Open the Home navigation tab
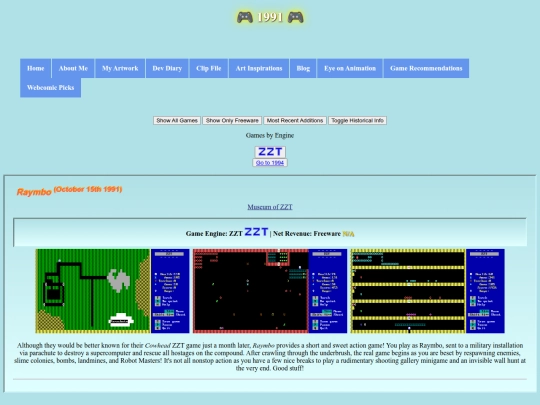The height and width of the screenshot is (405, 540). click(x=35, y=68)
